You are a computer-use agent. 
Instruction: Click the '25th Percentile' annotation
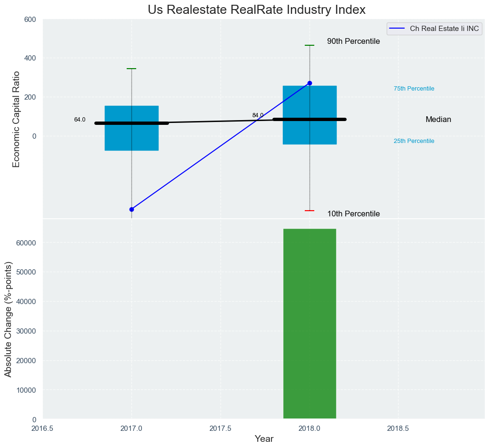click(414, 141)
